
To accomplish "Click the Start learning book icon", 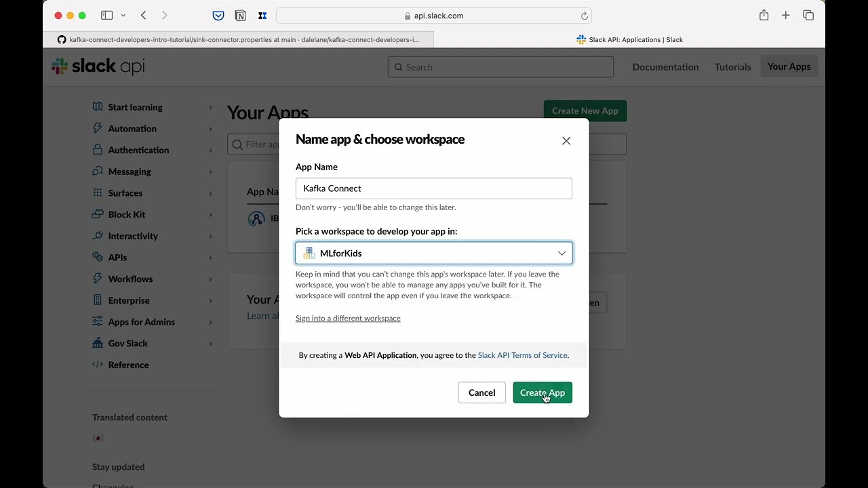I will 98,106.
